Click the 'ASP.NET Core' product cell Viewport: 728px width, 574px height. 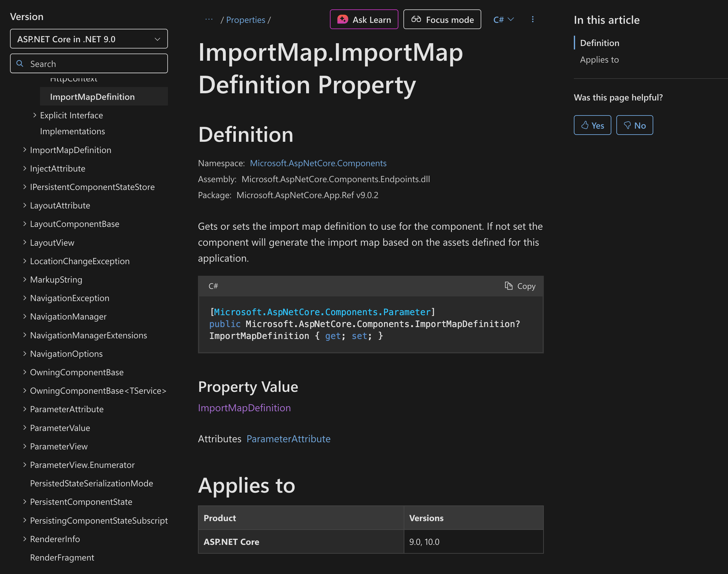[x=301, y=542]
